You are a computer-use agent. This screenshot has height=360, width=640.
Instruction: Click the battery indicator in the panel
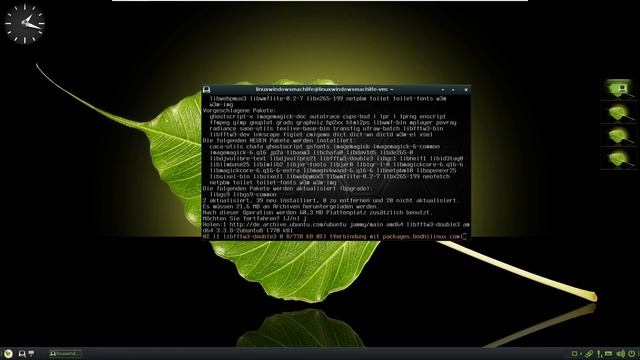point(609,353)
